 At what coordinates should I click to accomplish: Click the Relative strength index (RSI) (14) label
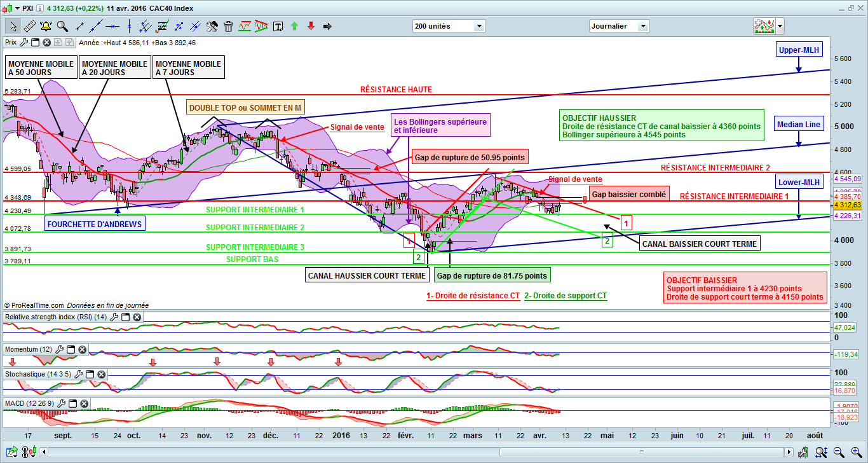tap(56, 317)
